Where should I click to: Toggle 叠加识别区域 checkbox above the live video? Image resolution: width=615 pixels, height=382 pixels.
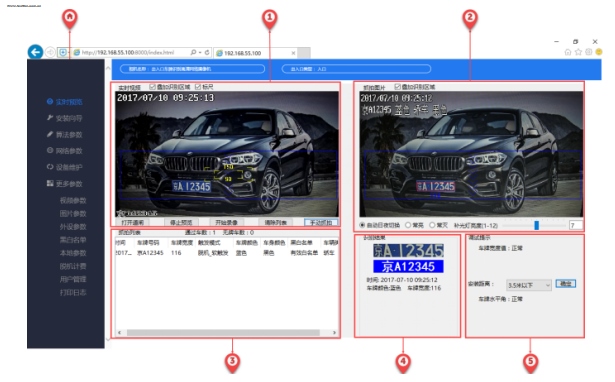(153, 87)
